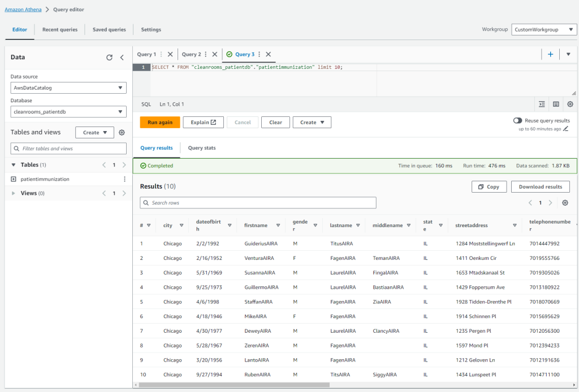
Task: Select the Query results tab
Action: (x=157, y=148)
